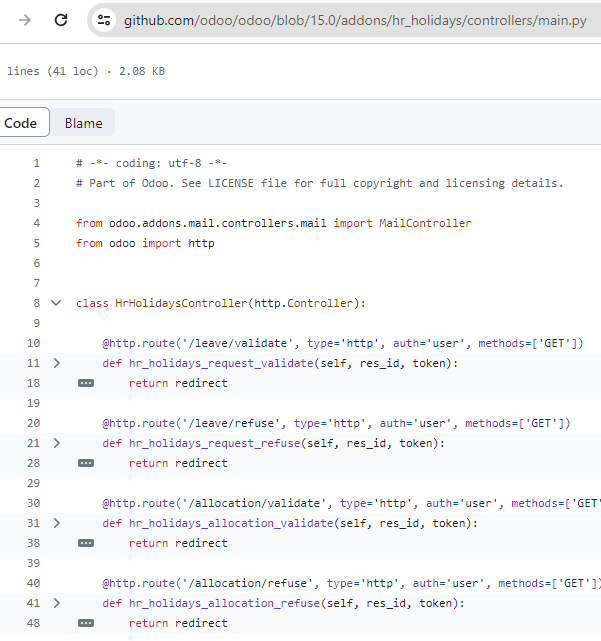Select line number 20

[34, 423]
